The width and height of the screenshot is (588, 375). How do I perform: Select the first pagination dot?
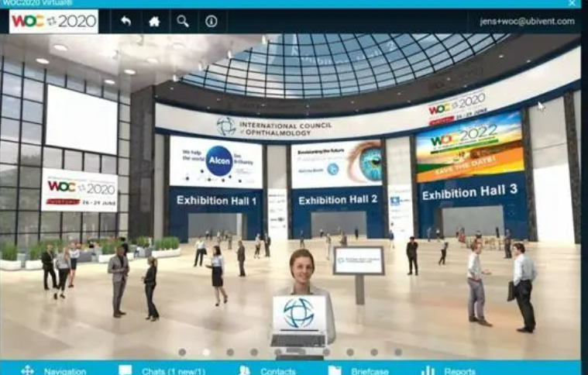(x=182, y=352)
